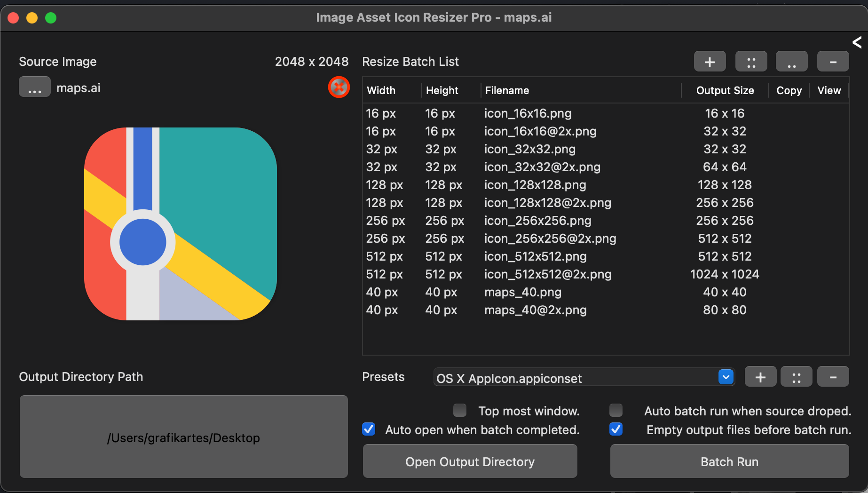Add a new preset with plus button
The image size is (868, 493).
[x=760, y=377]
